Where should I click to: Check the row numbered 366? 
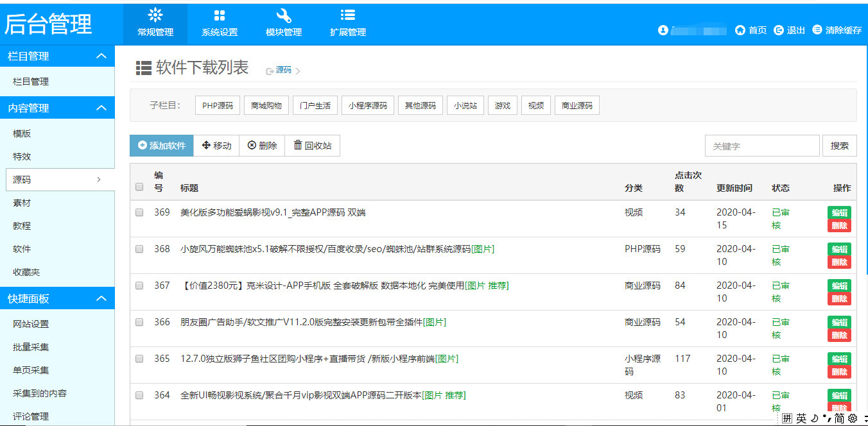139,323
